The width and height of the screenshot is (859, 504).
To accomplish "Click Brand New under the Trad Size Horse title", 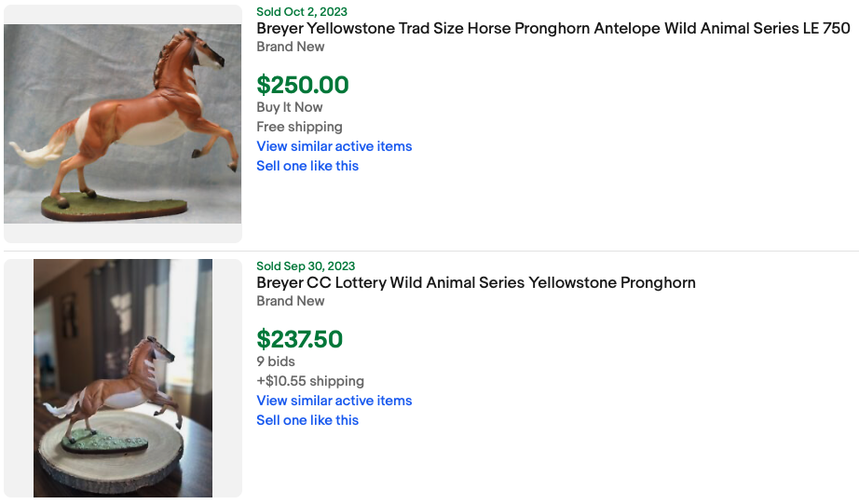I will pos(291,47).
